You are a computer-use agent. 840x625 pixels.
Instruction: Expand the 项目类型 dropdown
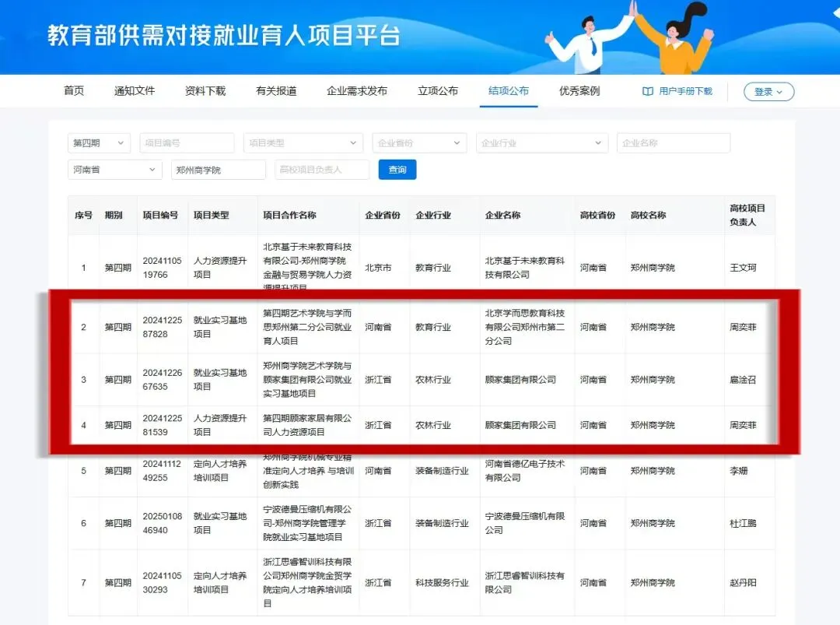303,143
